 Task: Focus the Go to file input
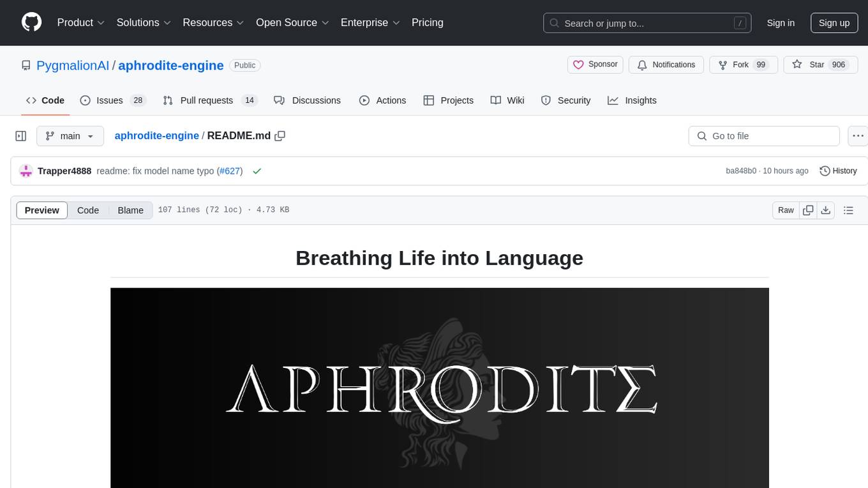[764, 136]
